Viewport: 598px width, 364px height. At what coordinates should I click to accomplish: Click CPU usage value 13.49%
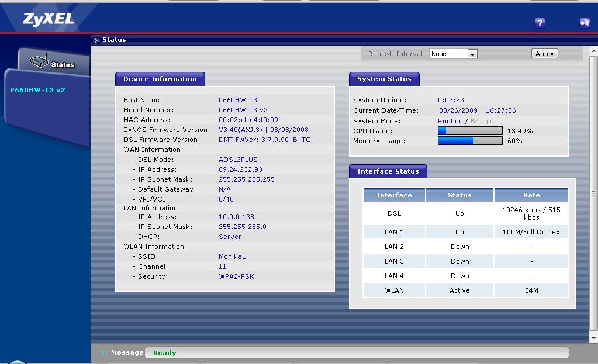520,131
